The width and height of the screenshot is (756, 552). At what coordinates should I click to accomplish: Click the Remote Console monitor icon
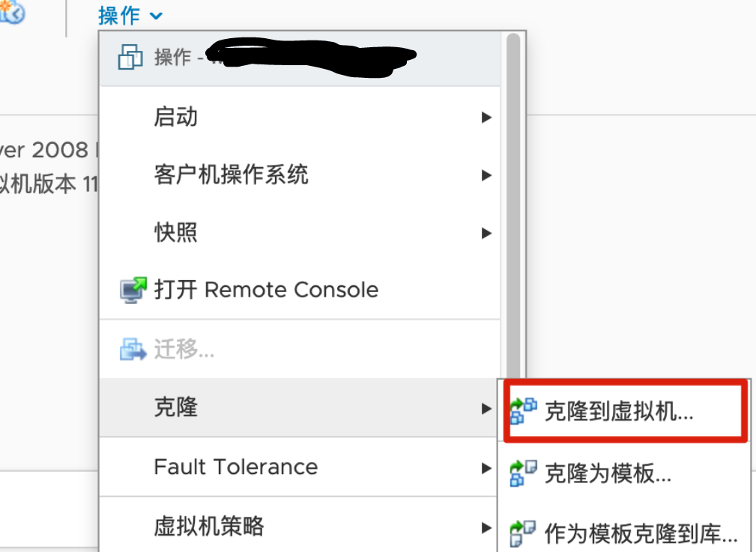(134, 290)
